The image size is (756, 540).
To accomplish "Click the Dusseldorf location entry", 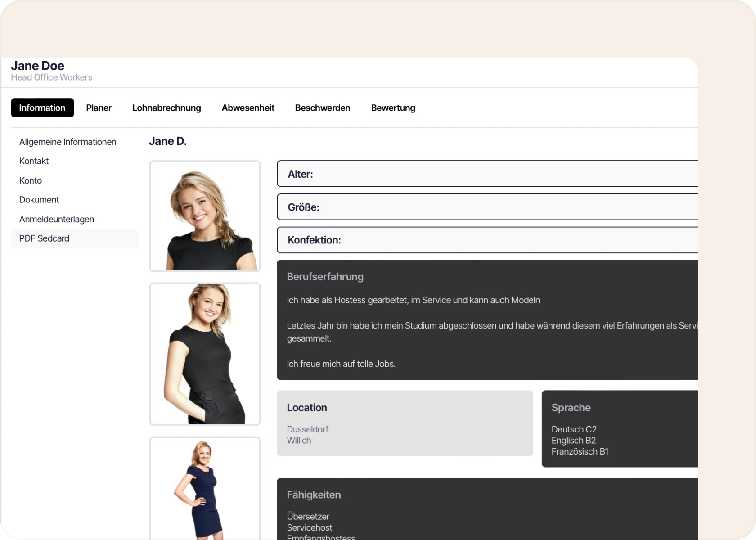I will coord(308,429).
